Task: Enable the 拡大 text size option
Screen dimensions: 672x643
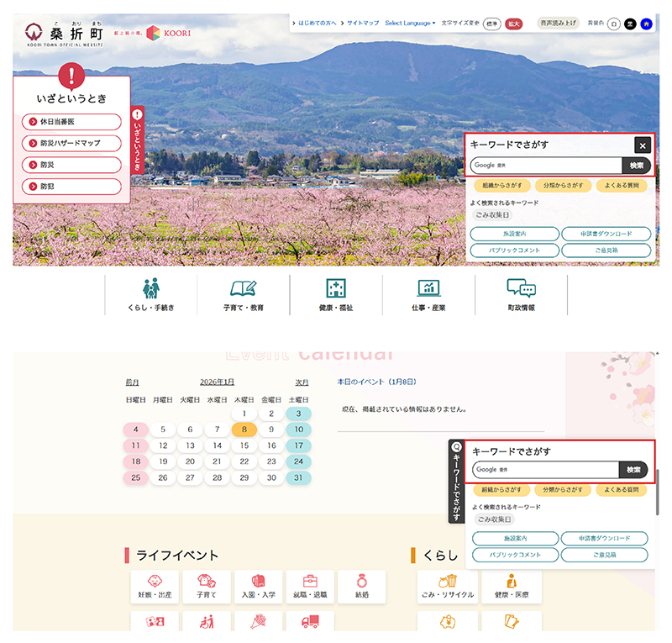Action: tap(514, 24)
